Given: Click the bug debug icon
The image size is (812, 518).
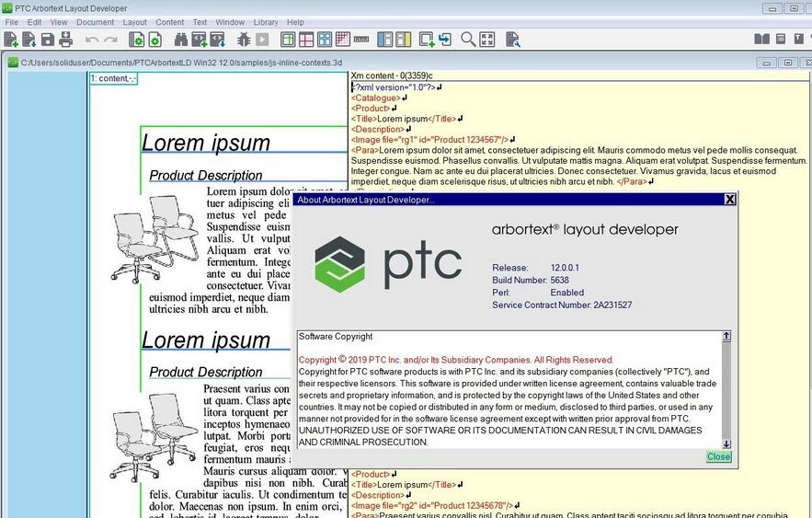Looking at the screenshot, I should [244, 40].
